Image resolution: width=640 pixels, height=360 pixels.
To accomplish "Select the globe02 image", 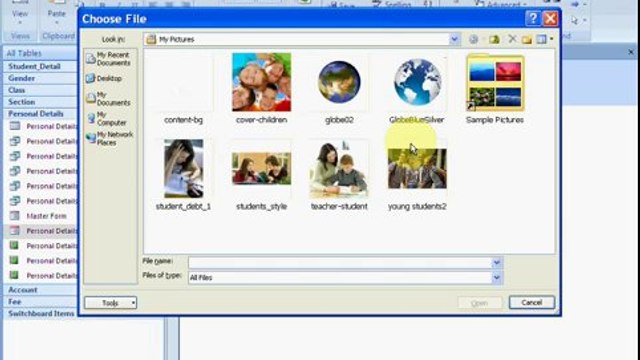I will point(339,89).
